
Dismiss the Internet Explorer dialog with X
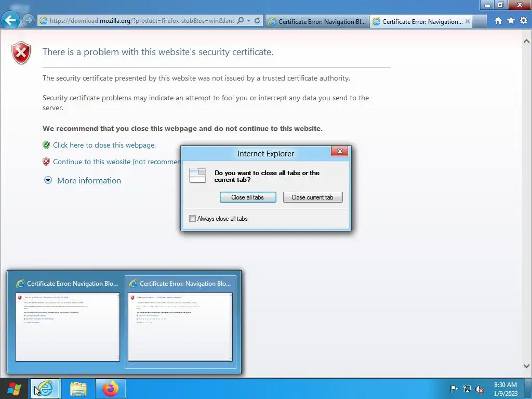coord(340,151)
